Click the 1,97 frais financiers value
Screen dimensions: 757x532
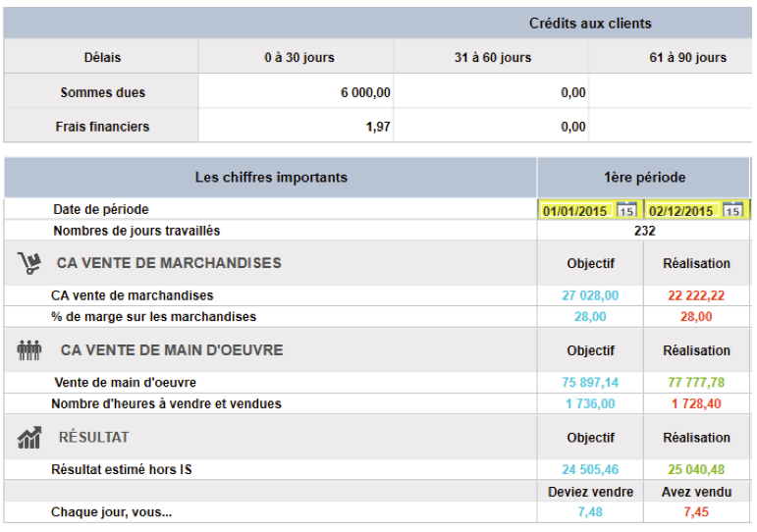(x=378, y=127)
